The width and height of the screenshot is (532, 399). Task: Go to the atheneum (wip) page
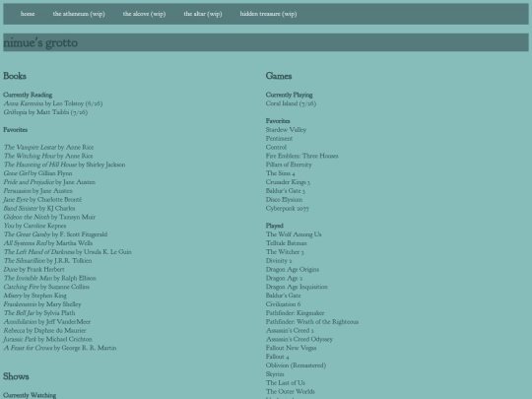point(79,14)
